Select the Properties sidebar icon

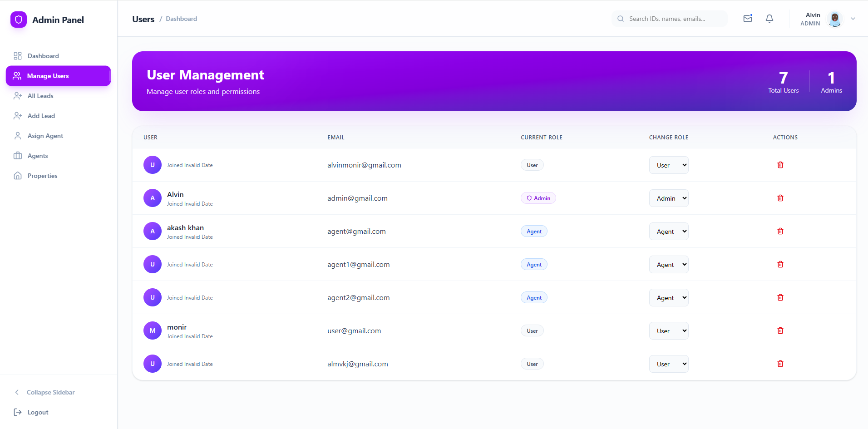pyautogui.click(x=17, y=176)
